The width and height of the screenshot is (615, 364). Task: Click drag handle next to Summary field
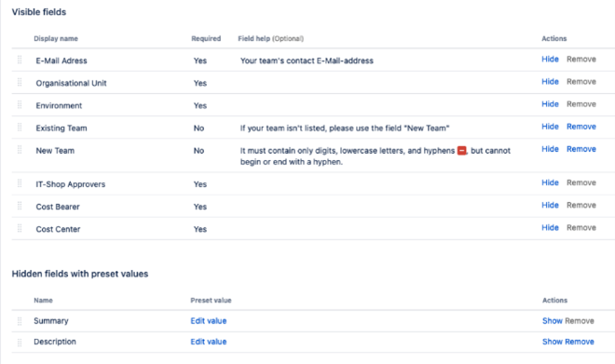(x=20, y=321)
